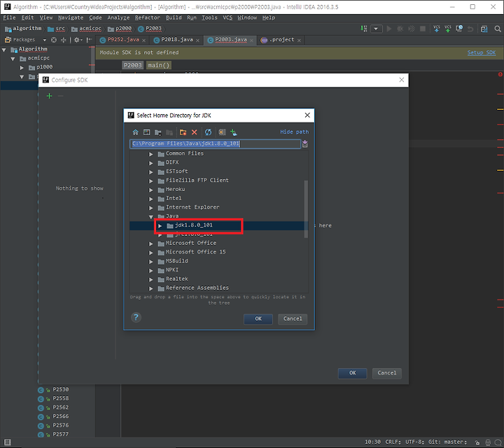Open class P2566 in Packages tree
The height and width of the screenshot is (448, 504).
click(x=60, y=416)
